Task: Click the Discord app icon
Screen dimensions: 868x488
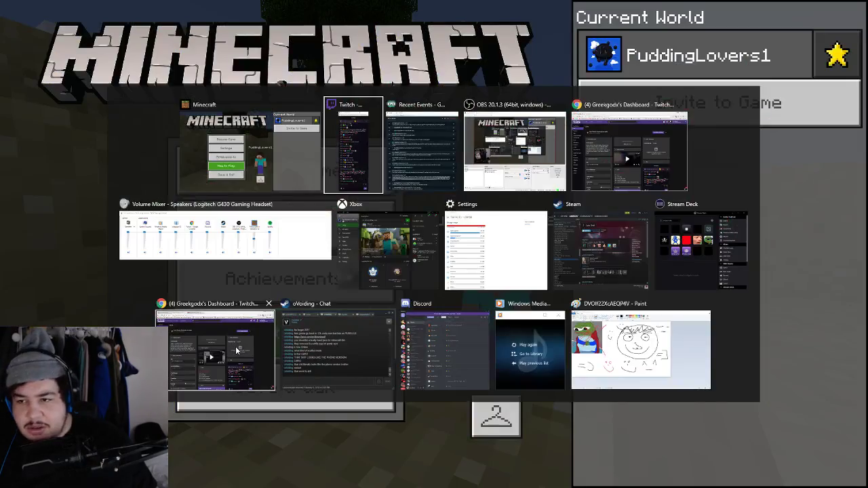Action: pos(405,304)
